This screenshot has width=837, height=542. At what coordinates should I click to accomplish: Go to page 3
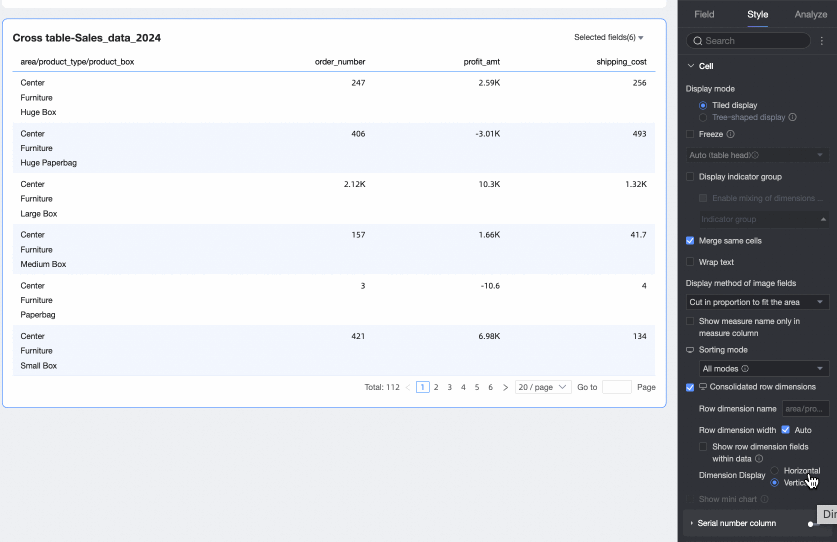[449, 387]
